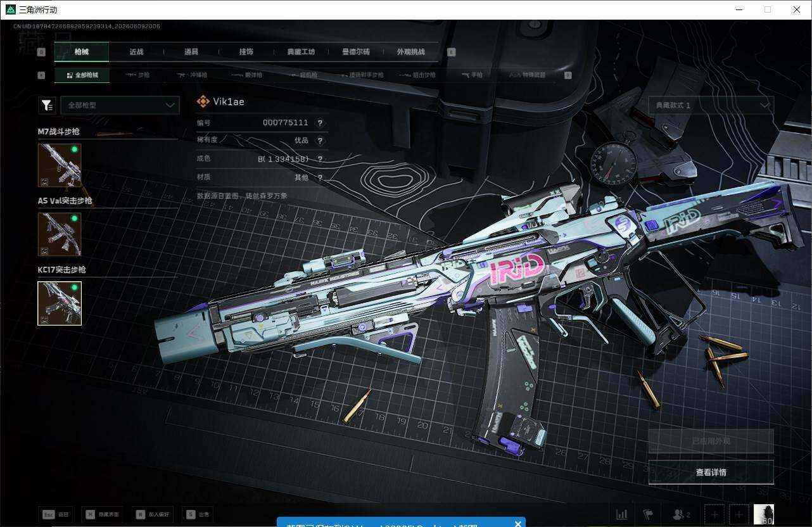This screenshot has height=527, width=812.
Task: Switch to the 近战 tab
Action: (136, 52)
